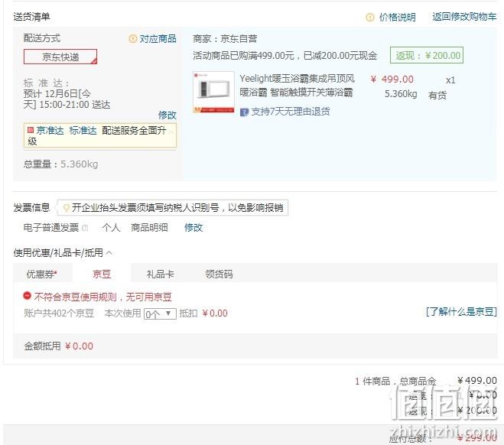The image size is (504, 445).
Task: Click the 对应商品 info icon
Action: pos(133,39)
